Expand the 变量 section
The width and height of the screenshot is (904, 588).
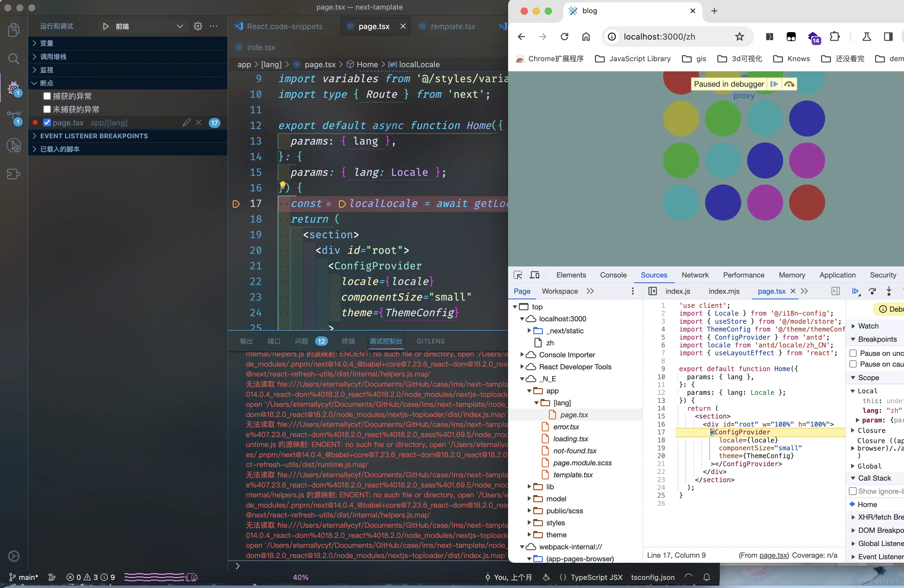pos(47,43)
